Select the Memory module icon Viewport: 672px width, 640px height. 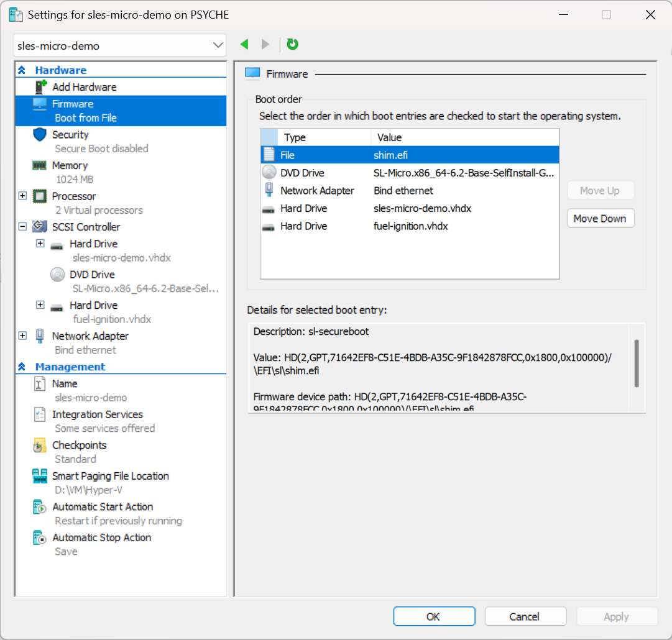coord(39,165)
